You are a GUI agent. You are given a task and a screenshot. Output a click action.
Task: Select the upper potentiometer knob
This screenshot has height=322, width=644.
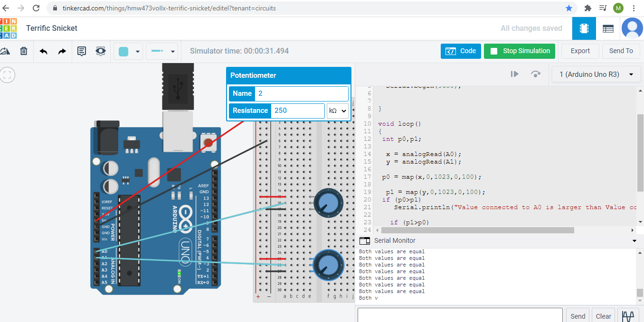click(328, 202)
